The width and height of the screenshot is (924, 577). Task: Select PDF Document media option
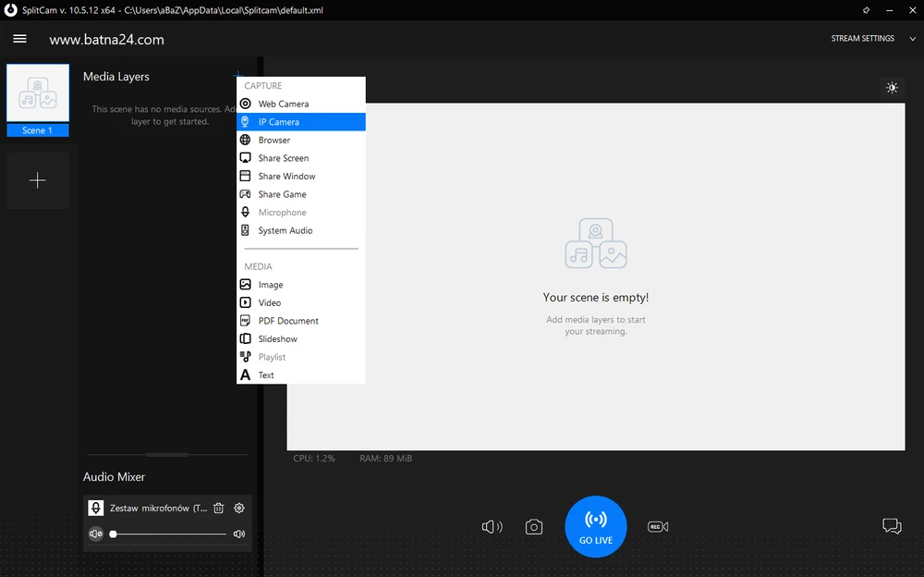point(287,321)
